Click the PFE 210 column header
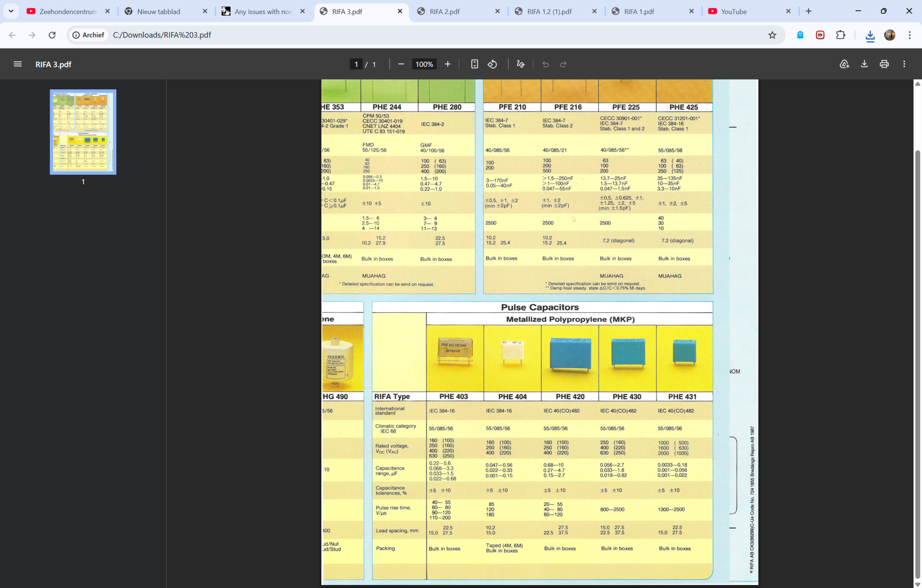Image resolution: width=922 pixels, height=588 pixels. (512, 107)
